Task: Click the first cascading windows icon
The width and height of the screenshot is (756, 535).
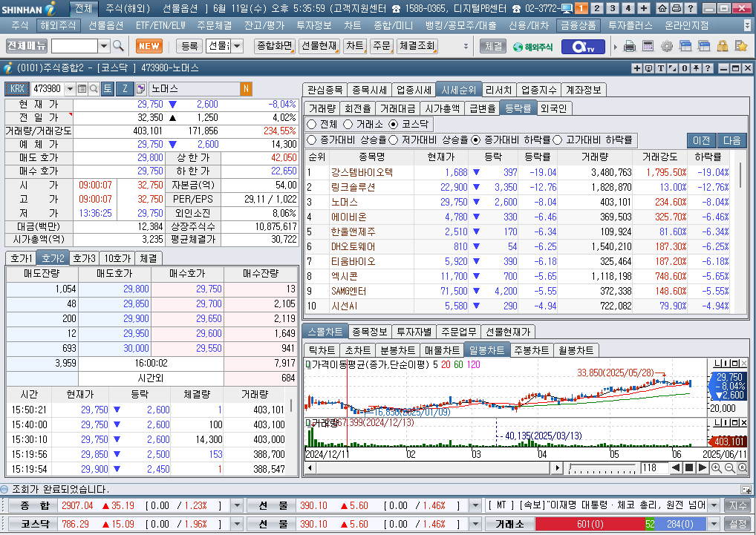Action: click(x=685, y=47)
